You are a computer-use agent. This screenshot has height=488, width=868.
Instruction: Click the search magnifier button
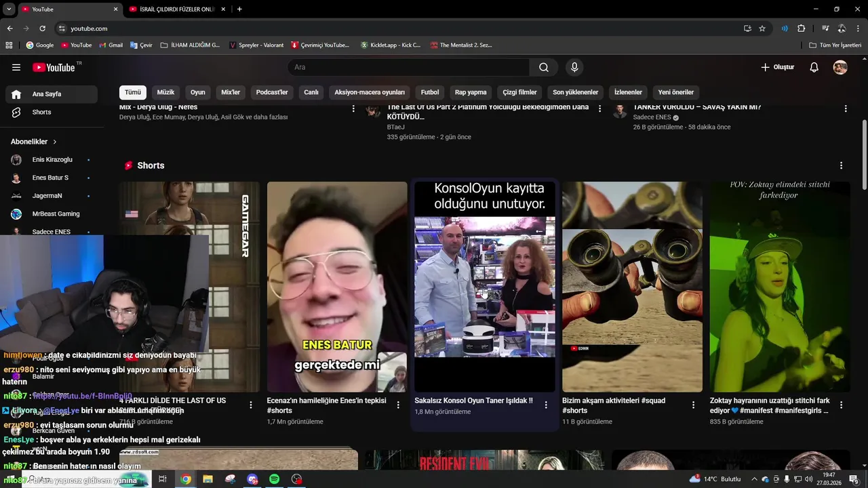point(544,67)
